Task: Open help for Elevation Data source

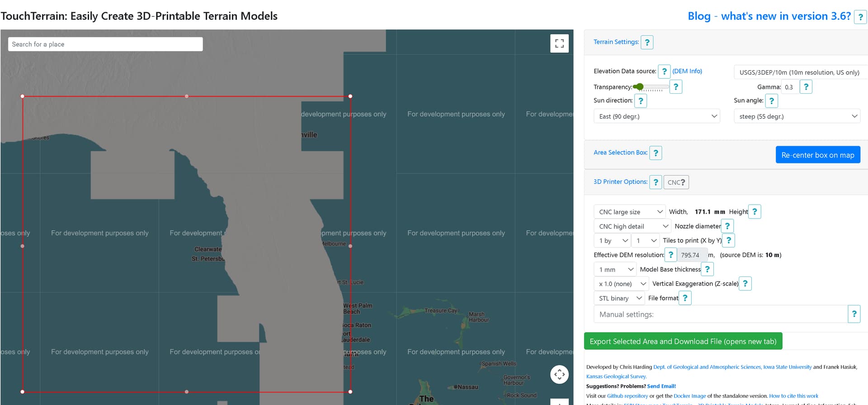Action: click(664, 71)
